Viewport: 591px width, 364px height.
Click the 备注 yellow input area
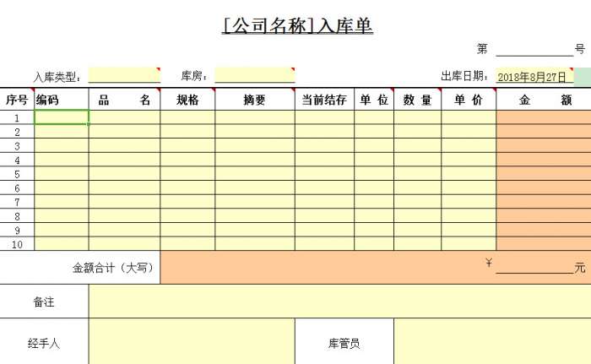339,302
